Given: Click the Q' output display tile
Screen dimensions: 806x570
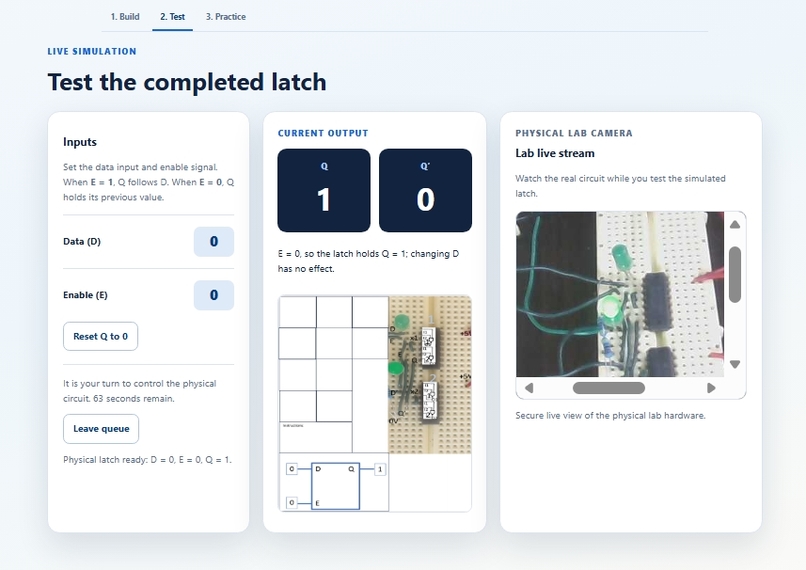Looking at the screenshot, I should (x=426, y=190).
